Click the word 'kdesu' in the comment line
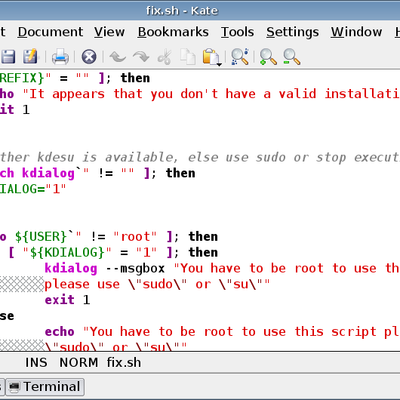Image resolution: width=400 pixels, height=400 pixels. (56, 157)
